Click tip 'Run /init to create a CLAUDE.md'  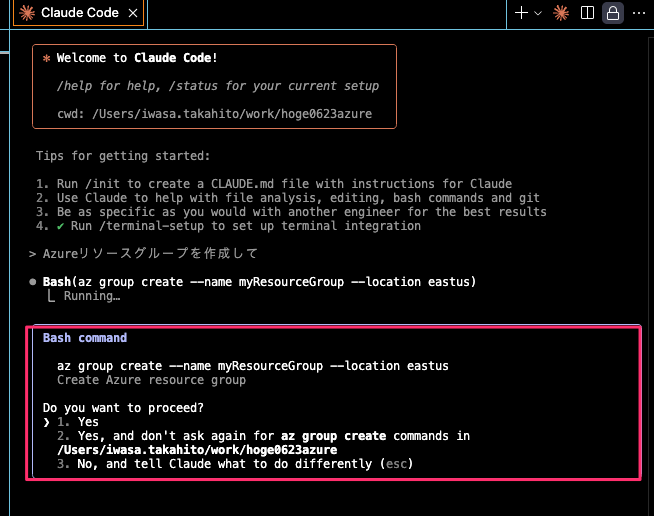point(274,184)
